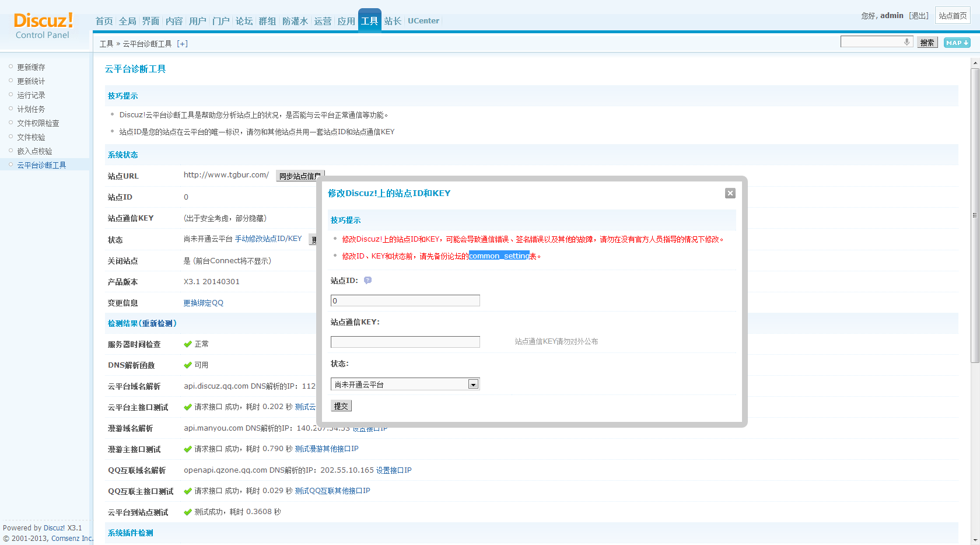Click the [+] link in breadcrumb
The image size is (980, 545).
click(183, 44)
